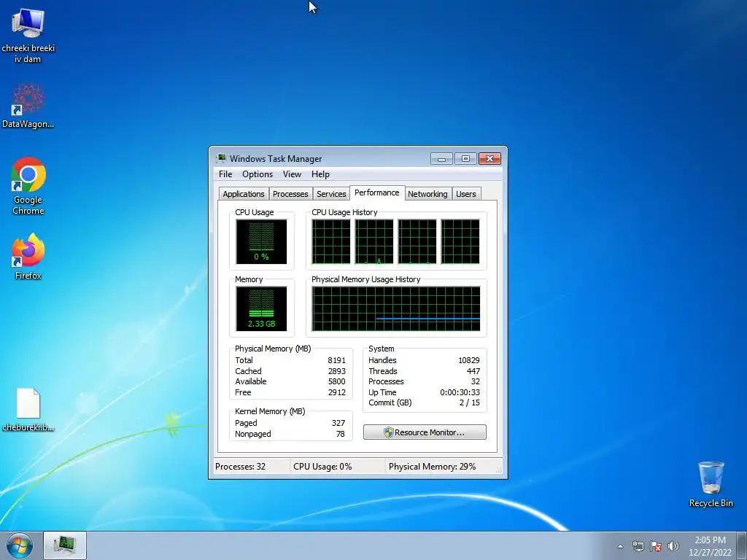
Task: Click the network tray icon
Action: 638,546
